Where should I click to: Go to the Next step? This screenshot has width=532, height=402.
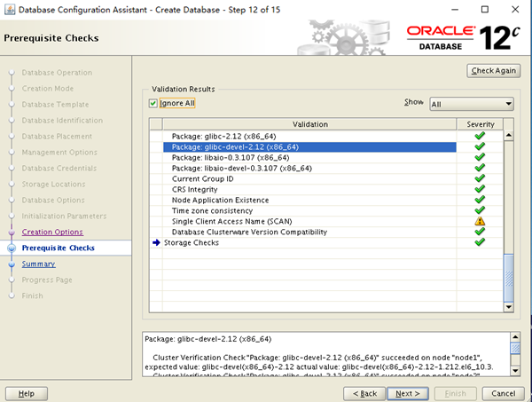coord(408,393)
